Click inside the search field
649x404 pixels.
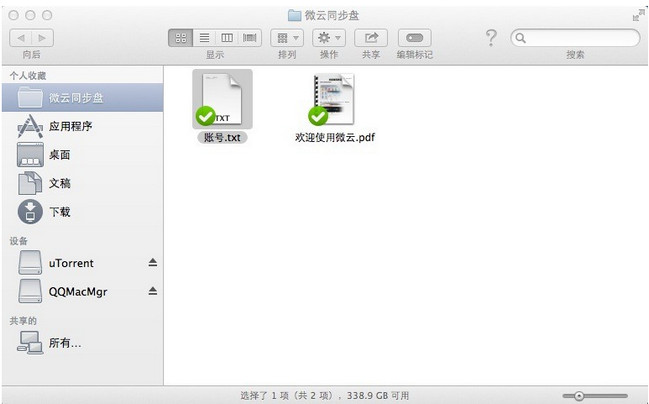[575, 38]
